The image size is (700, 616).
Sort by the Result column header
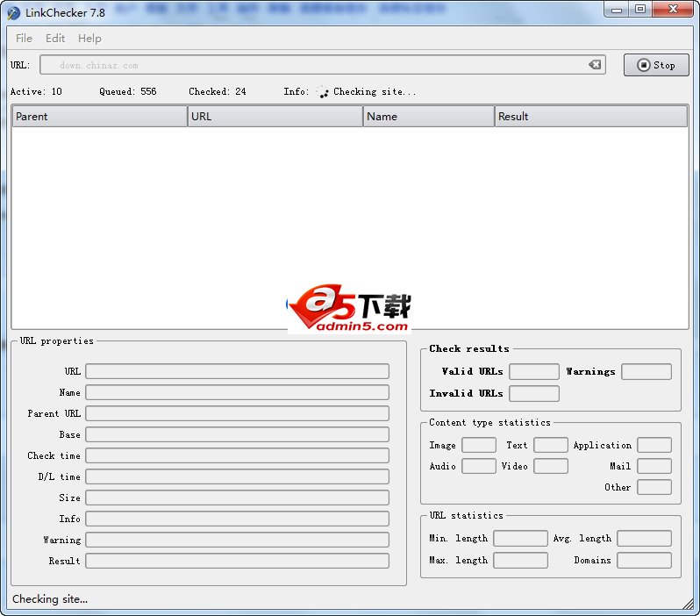[x=591, y=116]
